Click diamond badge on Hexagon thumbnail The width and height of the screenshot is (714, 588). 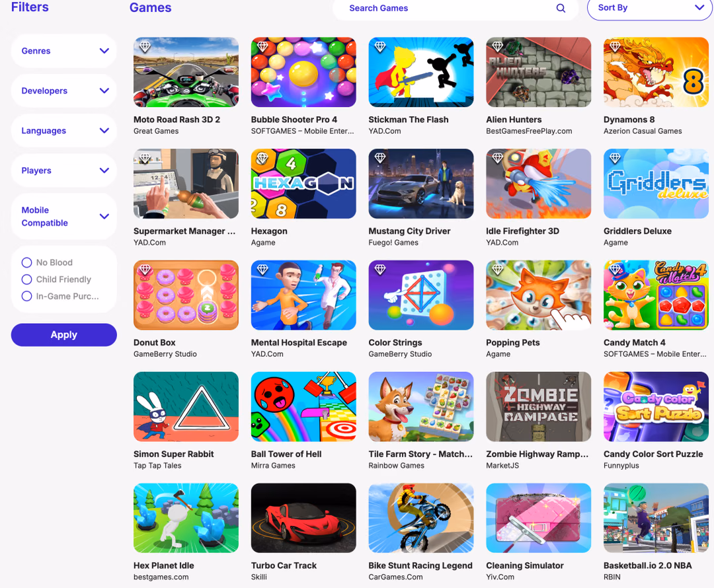[x=262, y=158]
